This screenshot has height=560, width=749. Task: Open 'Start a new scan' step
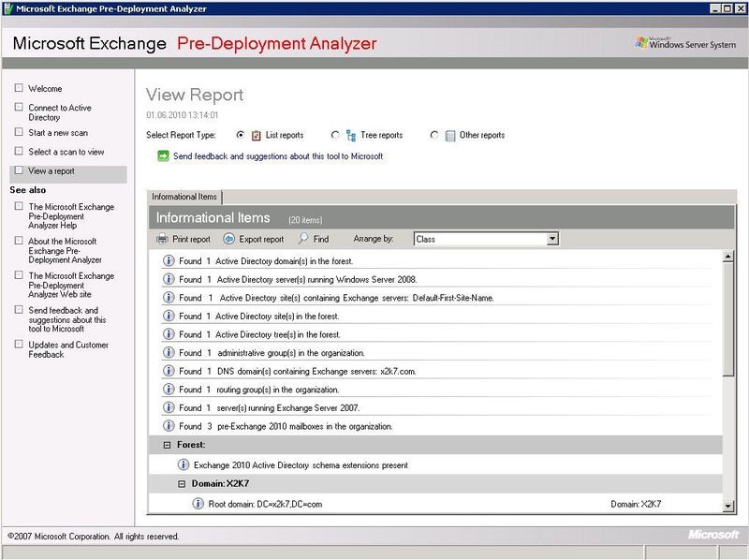pyautogui.click(x=58, y=132)
